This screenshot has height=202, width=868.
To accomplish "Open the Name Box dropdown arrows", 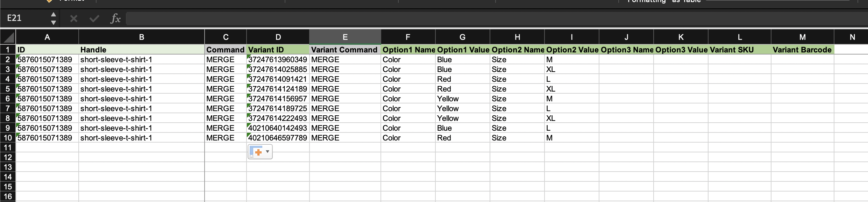I will [x=54, y=19].
